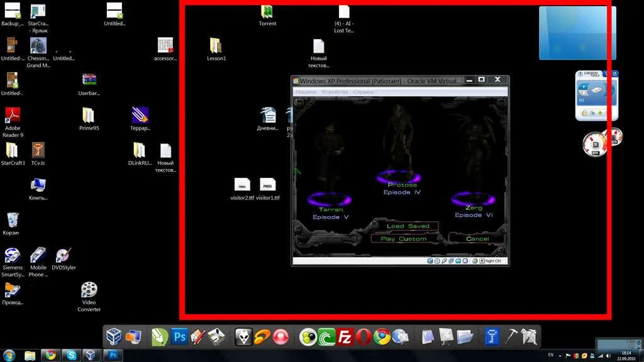The image size is (644, 362).
Task: Click the USB devices icon in VM status bar
Action: [444, 261]
